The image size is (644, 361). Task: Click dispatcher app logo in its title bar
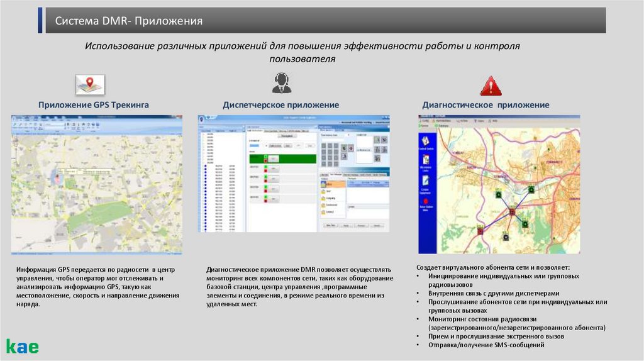(202, 119)
